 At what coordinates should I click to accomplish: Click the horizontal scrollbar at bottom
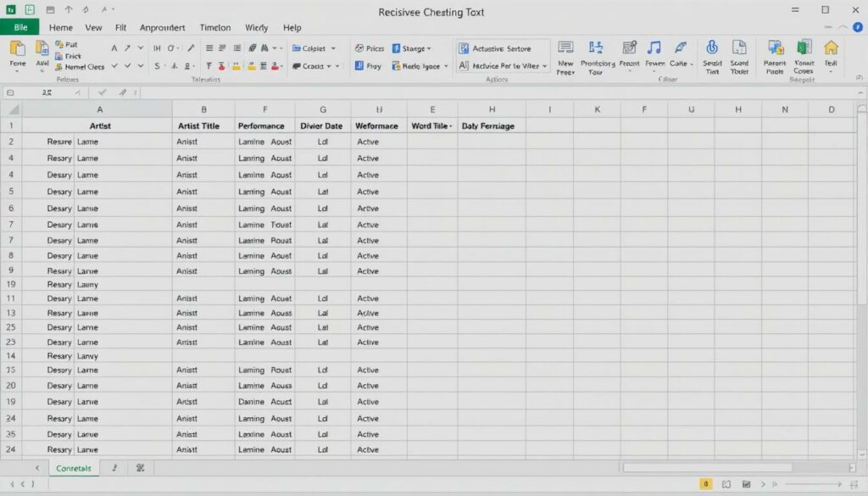707,468
